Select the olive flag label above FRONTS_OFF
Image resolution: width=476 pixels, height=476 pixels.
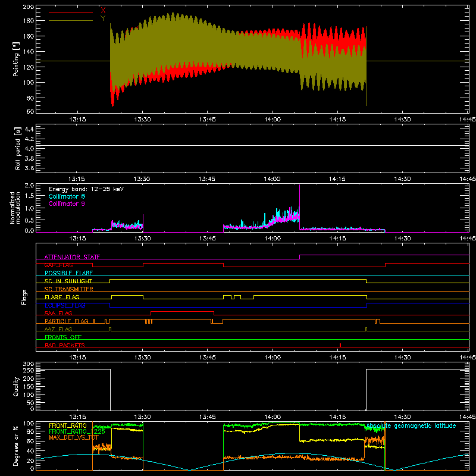tap(58, 329)
